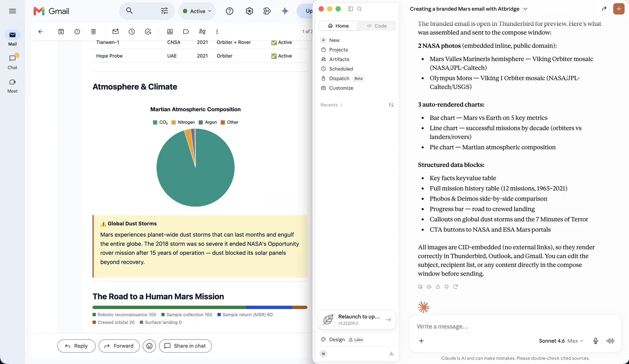Archive the open Gmail message

(x=61, y=31)
